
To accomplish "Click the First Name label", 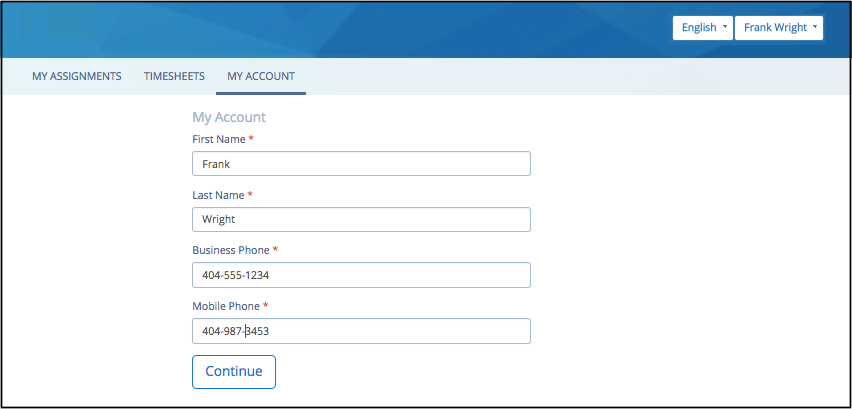I will [x=219, y=140].
